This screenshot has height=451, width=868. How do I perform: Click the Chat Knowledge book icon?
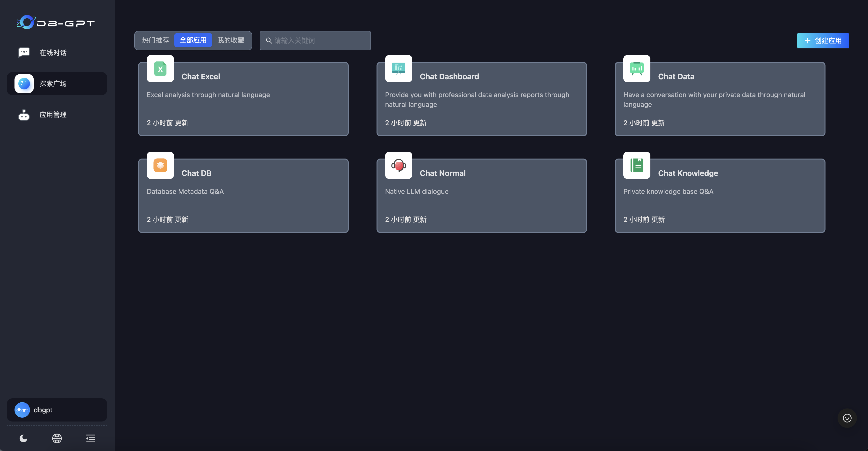click(637, 165)
